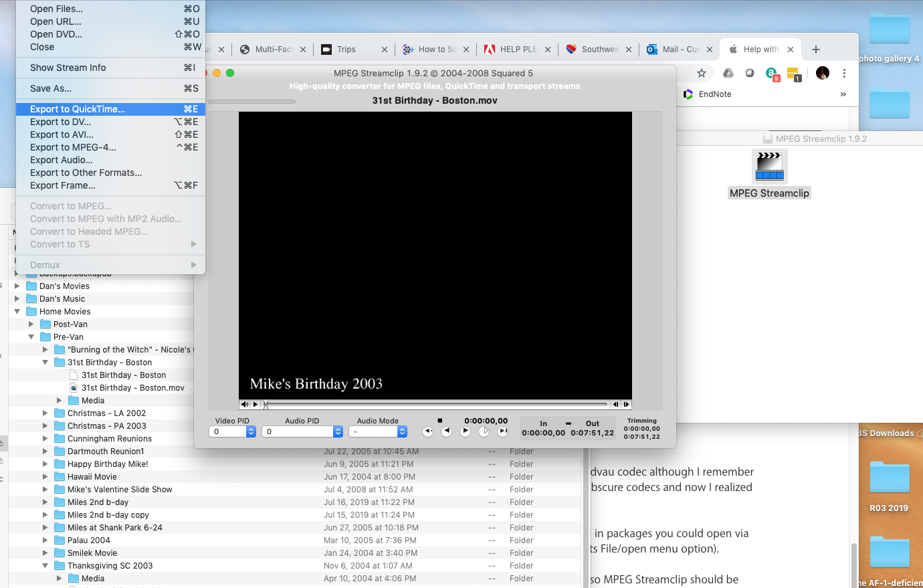Open the Audio Mode dropdown

[378, 431]
